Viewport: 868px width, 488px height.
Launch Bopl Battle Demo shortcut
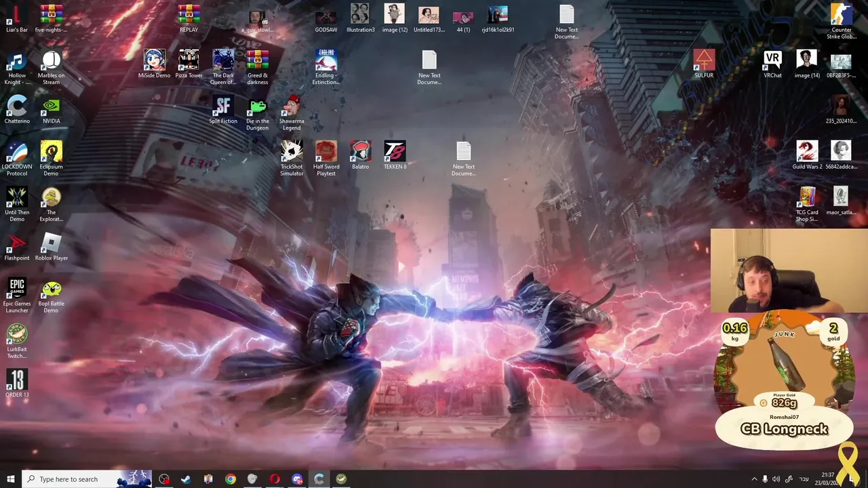pos(52,296)
